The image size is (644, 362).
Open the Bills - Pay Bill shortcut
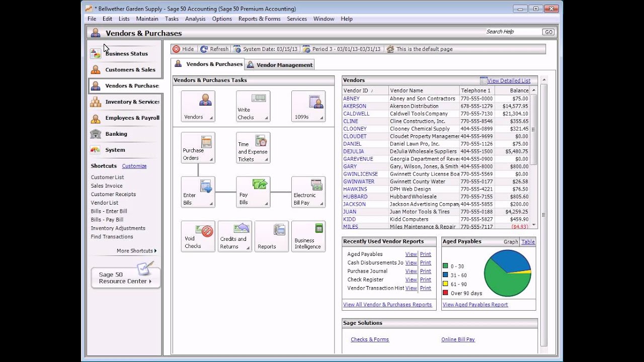(x=107, y=220)
